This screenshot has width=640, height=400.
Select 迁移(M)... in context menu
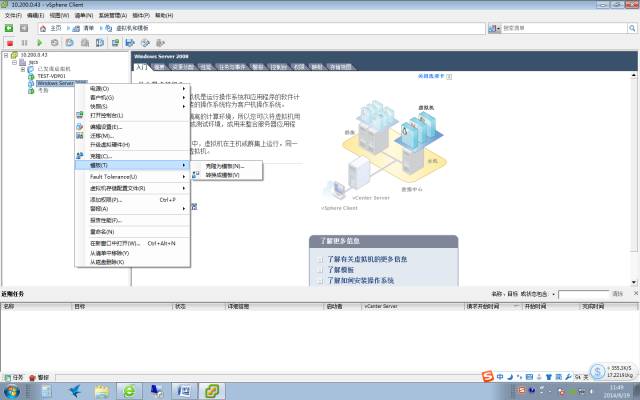tap(133, 136)
